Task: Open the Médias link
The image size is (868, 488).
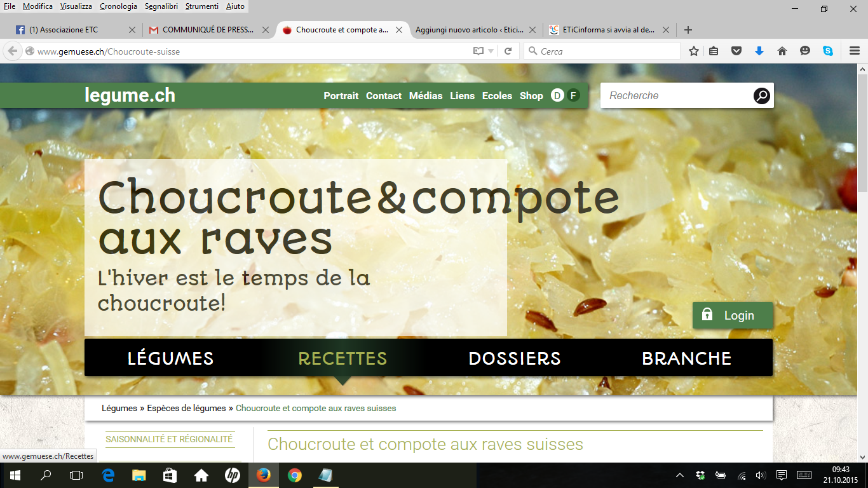Action: [x=426, y=96]
